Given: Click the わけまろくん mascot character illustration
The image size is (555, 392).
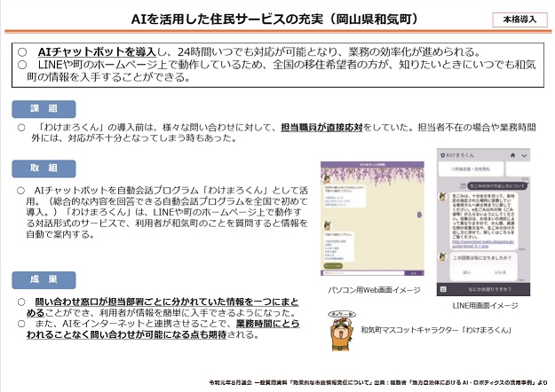Looking at the screenshot, I should point(342,330).
